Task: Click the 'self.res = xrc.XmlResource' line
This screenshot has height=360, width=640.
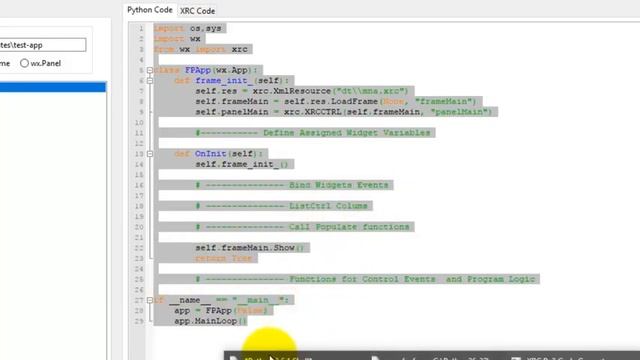Action: click(302, 91)
